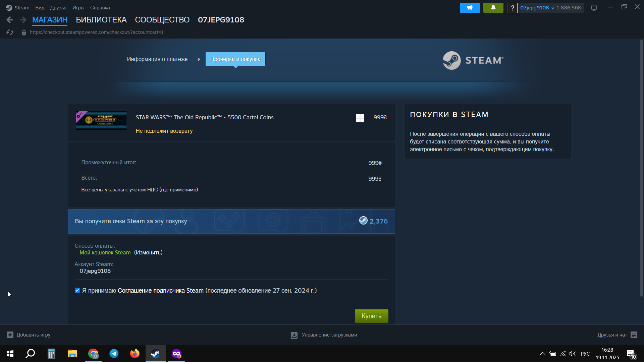Show hidden system tray icons chevron
This screenshot has width=644, height=362.
point(542,354)
